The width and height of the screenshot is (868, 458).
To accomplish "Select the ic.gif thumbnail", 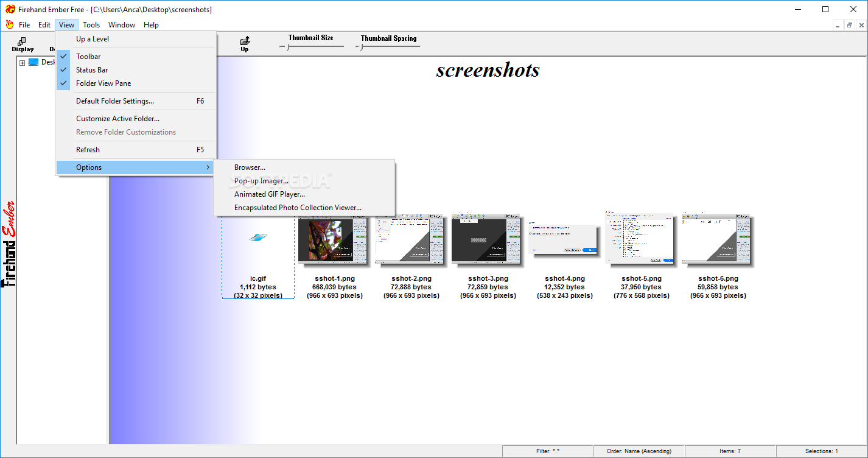I will click(x=258, y=238).
